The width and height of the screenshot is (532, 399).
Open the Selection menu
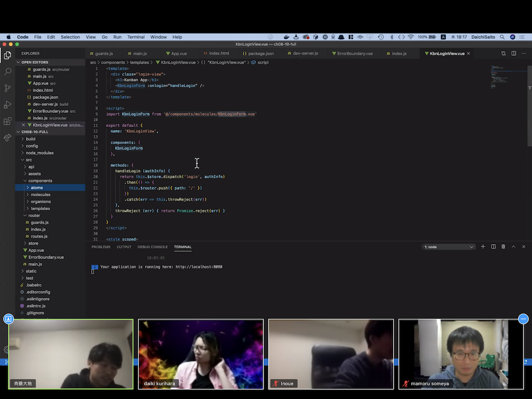[x=70, y=37]
